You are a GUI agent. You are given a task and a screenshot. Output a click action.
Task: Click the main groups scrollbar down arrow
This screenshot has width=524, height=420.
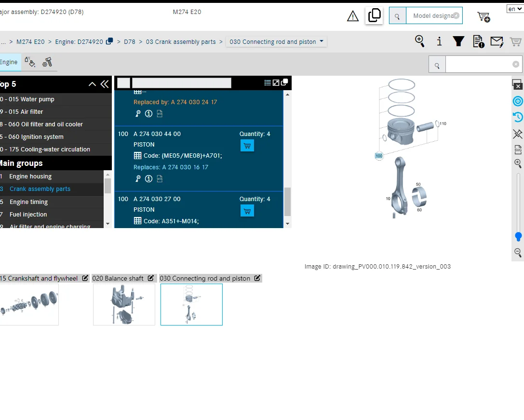107,224
